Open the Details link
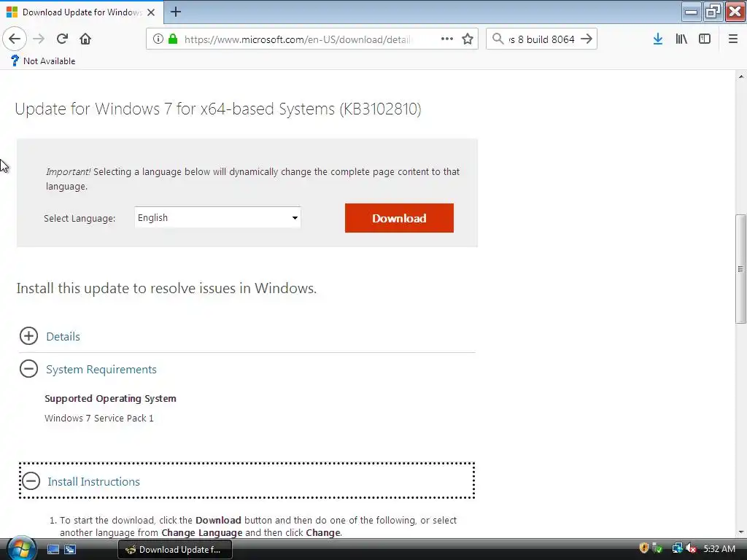 [x=63, y=337]
